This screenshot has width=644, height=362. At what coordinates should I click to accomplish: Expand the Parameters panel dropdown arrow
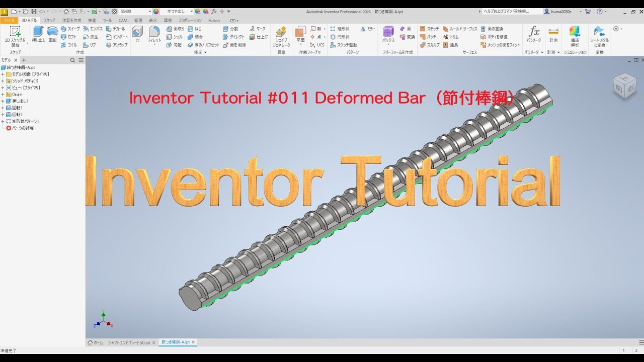[x=542, y=52]
